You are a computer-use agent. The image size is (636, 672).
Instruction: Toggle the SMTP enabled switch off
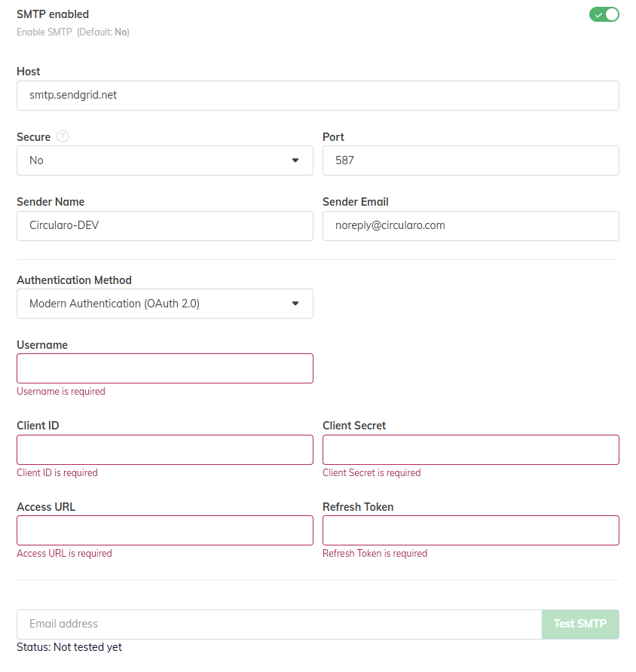(604, 14)
